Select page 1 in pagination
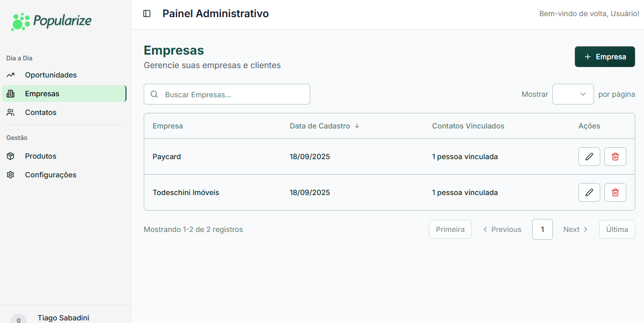 click(x=542, y=229)
